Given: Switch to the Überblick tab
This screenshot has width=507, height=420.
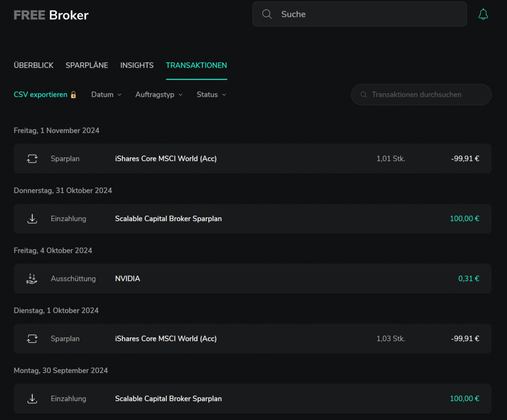Looking at the screenshot, I should click(34, 65).
